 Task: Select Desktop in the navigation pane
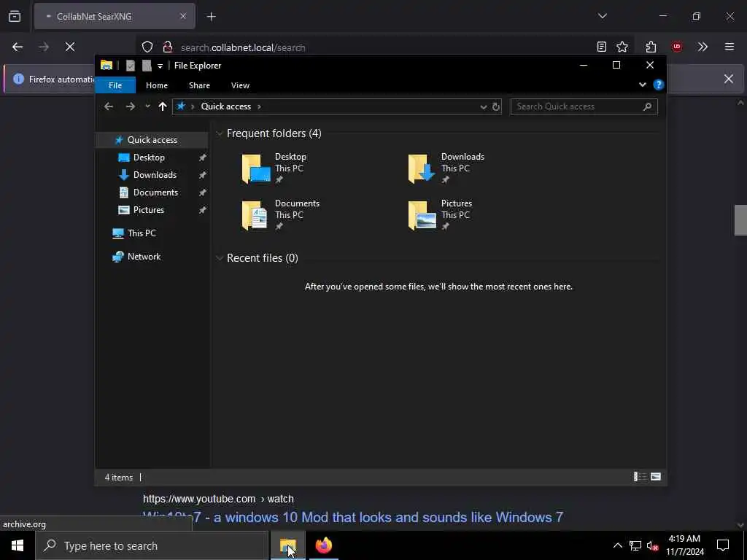point(149,157)
